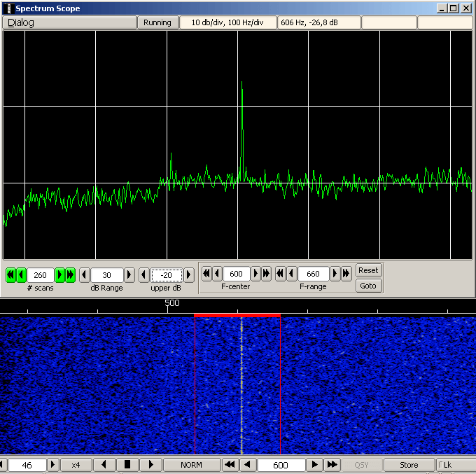This screenshot has height=474, width=476.
Task: Increase bottom frequency with single-right arrow
Action: tap(314, 465)
